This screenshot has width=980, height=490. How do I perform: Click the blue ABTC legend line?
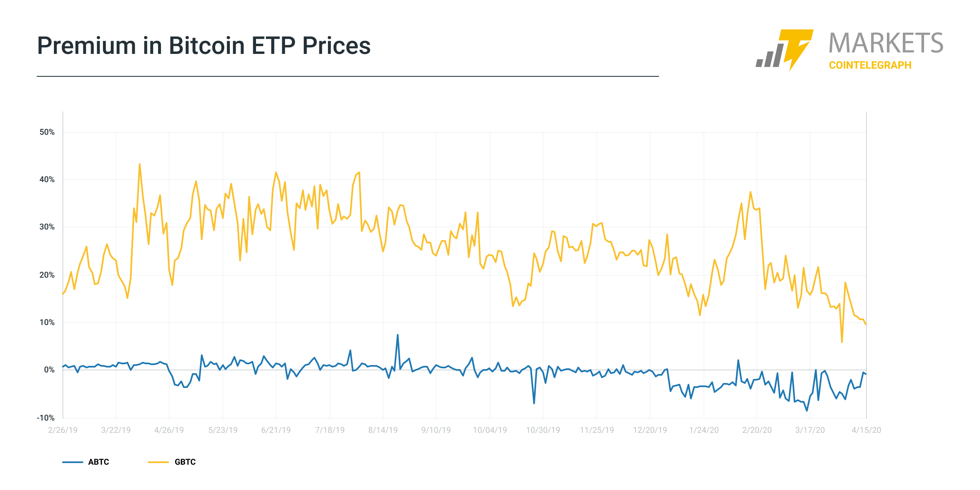point(73,462)
